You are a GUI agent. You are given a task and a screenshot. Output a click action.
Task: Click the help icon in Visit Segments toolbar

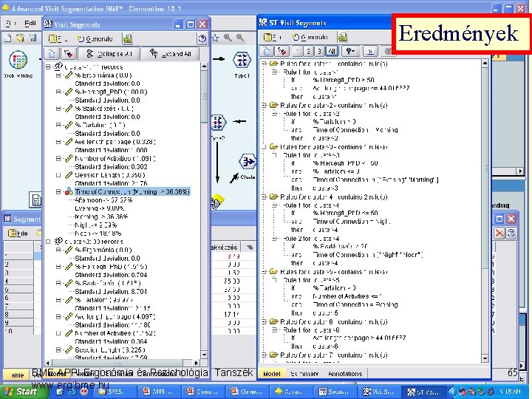pos(202,38)
